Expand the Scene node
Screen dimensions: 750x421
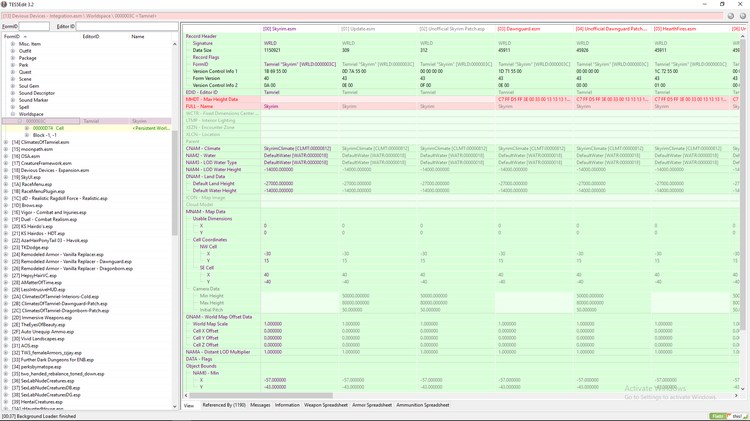pos(13,79)
